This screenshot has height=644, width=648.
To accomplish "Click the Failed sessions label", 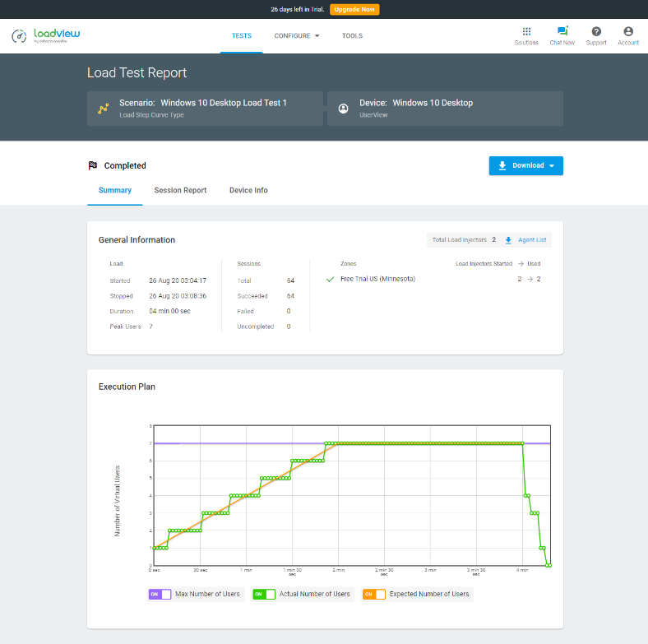I will coord(246,311).
